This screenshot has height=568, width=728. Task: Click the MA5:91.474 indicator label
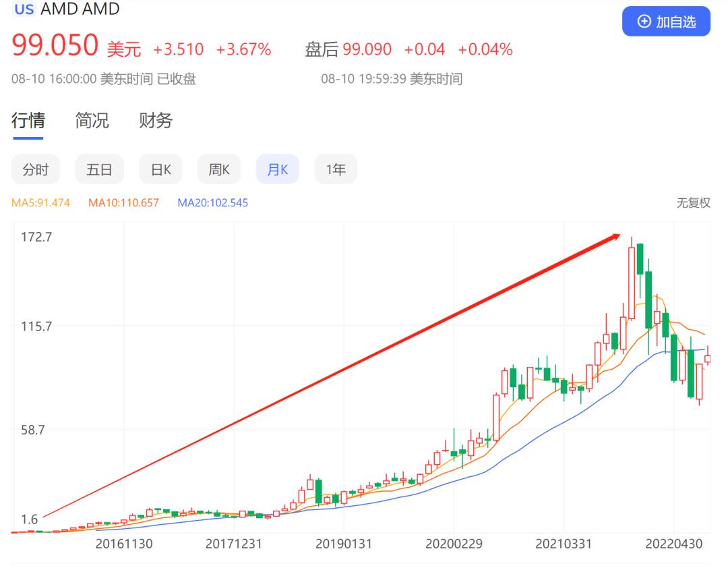point(41,202)
